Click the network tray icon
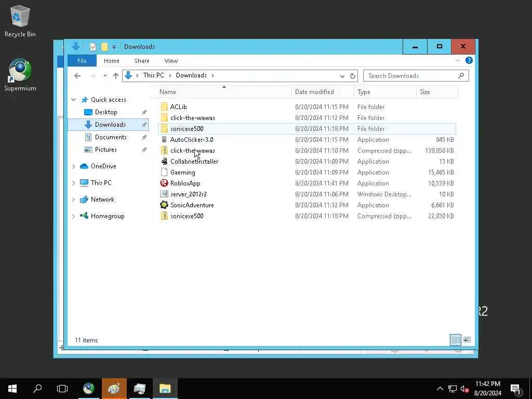This screenshot has height=399, width=532. pyautogui.click(x=453, y=389)
